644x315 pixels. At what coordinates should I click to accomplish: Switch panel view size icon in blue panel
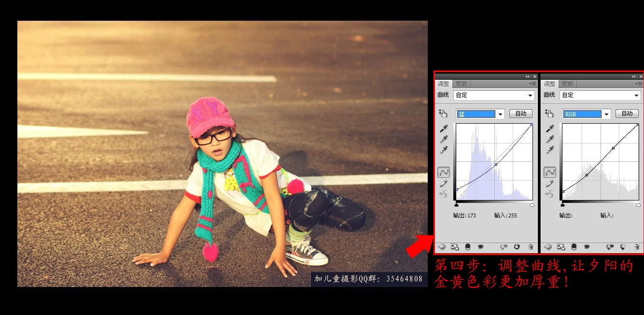point(454,247)
